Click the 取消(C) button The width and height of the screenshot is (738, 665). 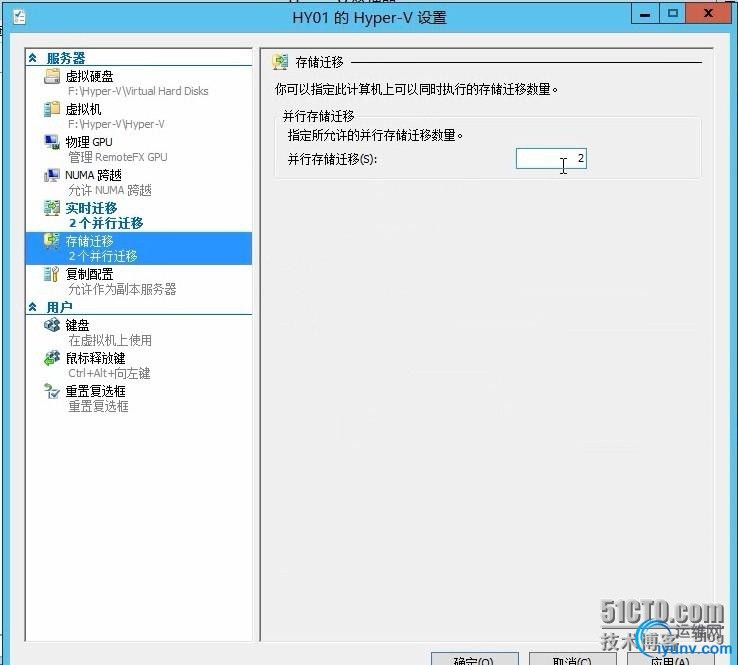(572, 658)
